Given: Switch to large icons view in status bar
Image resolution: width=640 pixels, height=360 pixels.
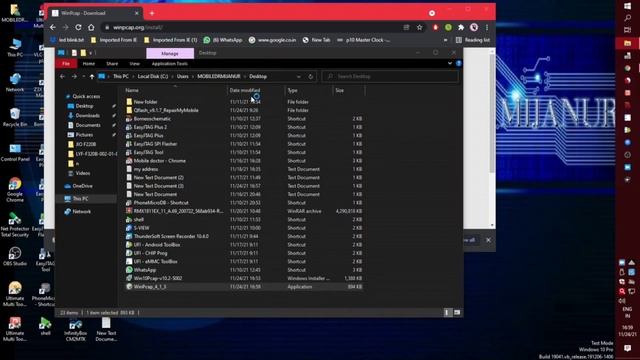Looking at the screenshot, I should click(x=457, y=312).
